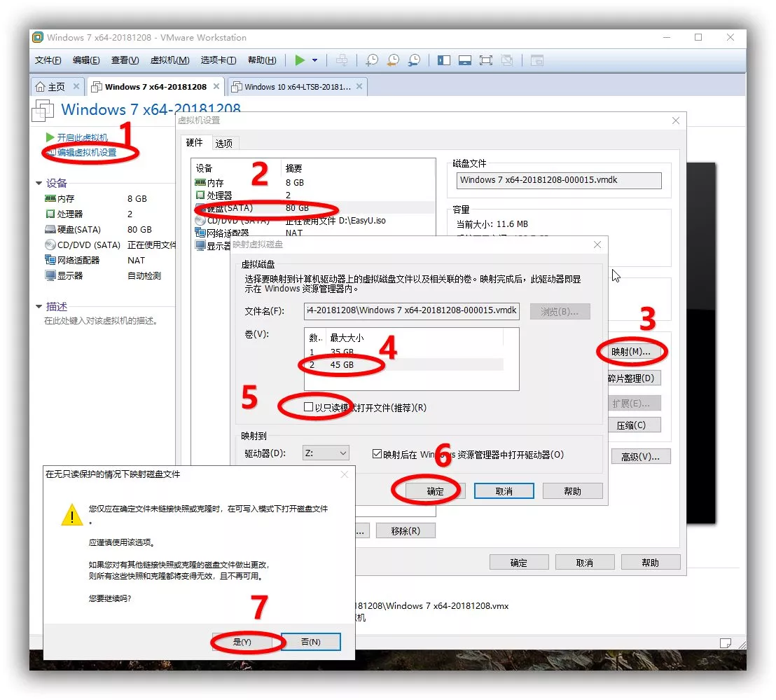Click the large VM icon beside the title
This screenshot has width=776, height=700.
click(43, 110)
